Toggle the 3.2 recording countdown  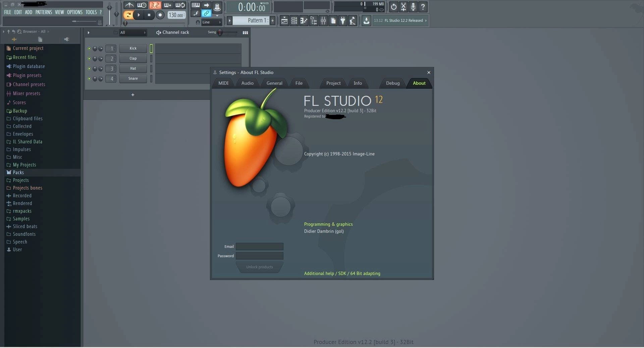[155, 5]
